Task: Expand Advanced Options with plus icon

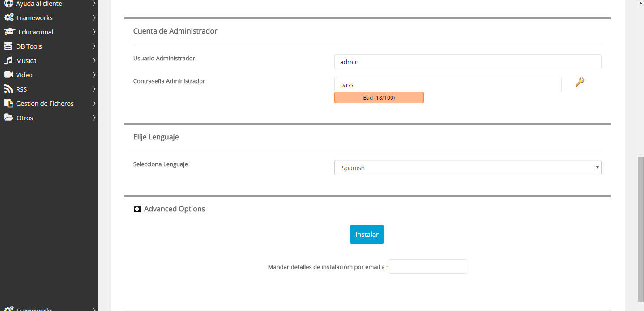Action: 137,209
